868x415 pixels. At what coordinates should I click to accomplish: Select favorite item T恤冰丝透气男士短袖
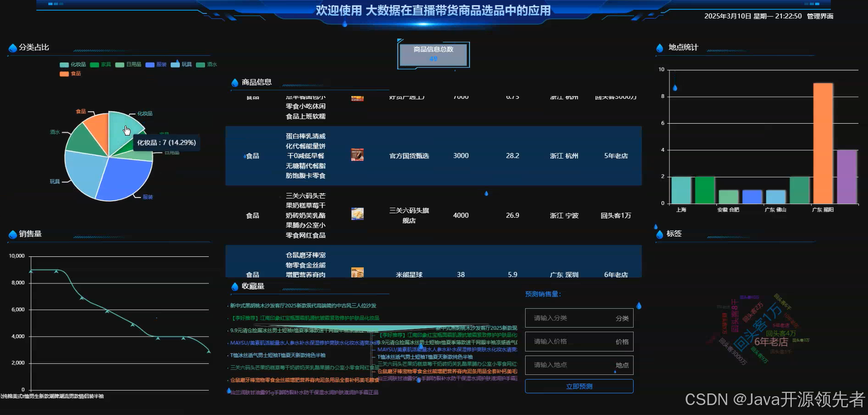(x=278, y=355)
